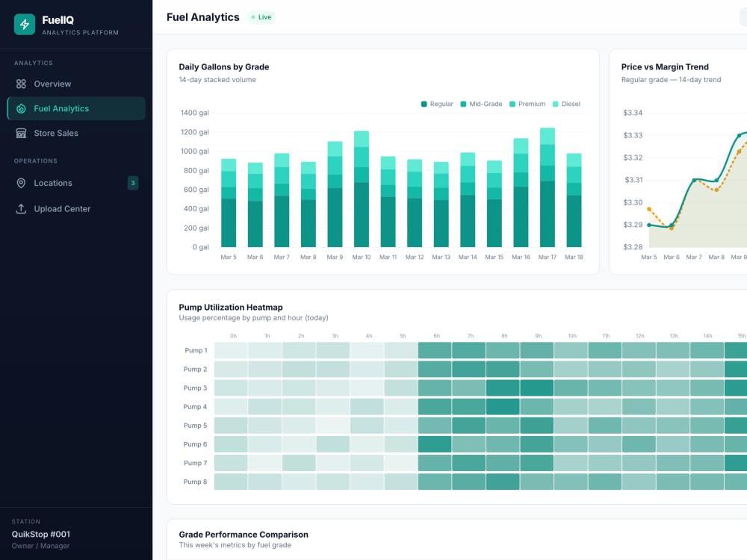This screenshot has width=747, height=560.
Task: Click the 'Regular grade — 14-day trend' subtitle
Action: tap(671, 80)
